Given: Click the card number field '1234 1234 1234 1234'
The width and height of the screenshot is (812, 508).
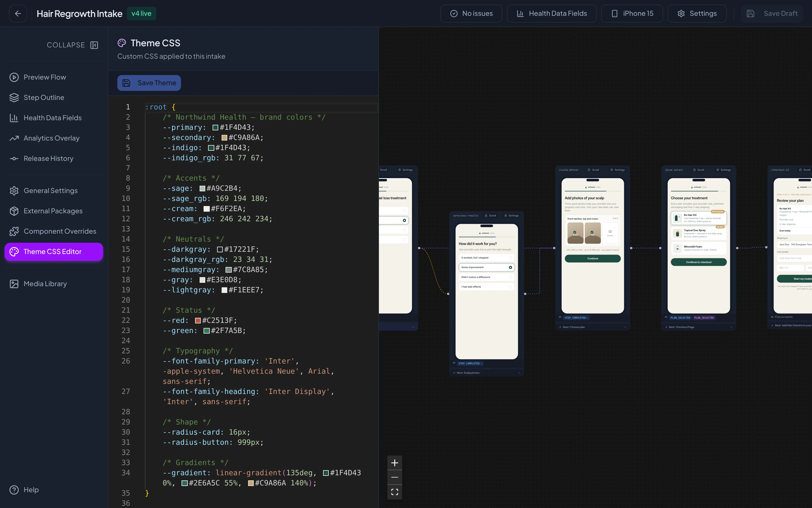Looking at the screenshot, I should coord(794,258).
